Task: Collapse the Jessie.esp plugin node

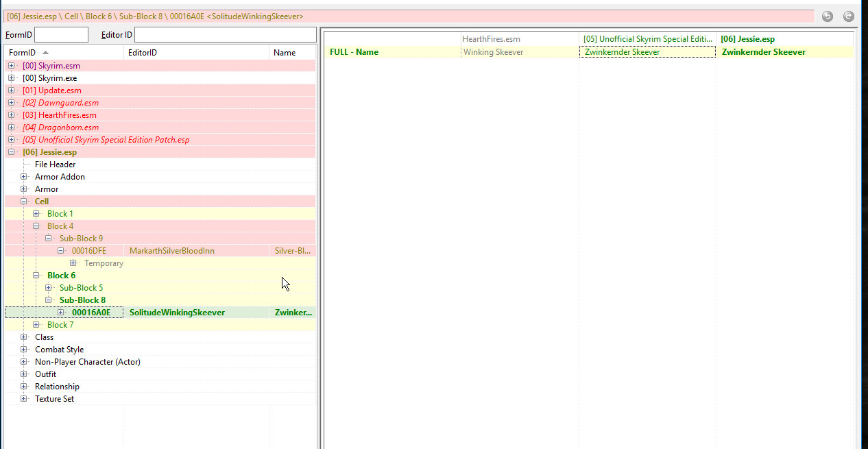Action: [12, 152]
